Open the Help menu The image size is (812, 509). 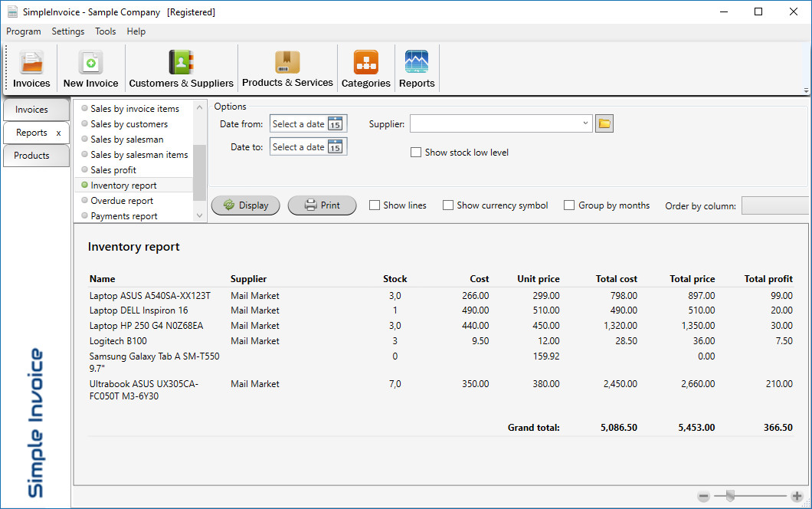click(136, 31)
